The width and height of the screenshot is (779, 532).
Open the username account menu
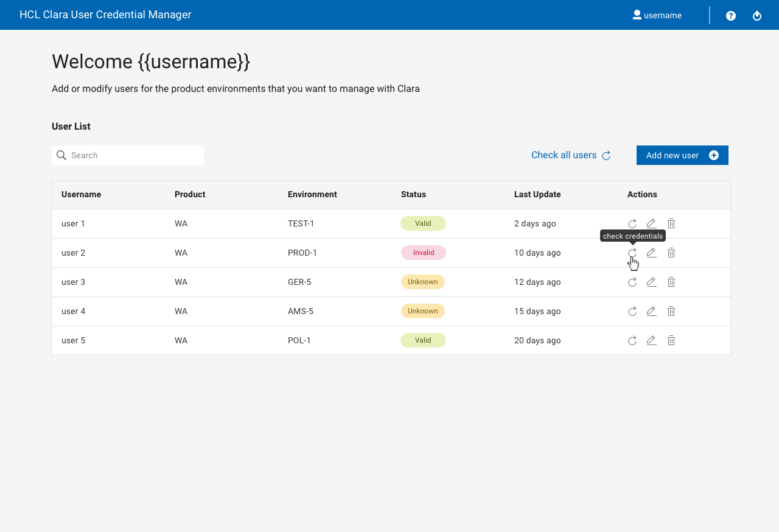tap(657, 15)
